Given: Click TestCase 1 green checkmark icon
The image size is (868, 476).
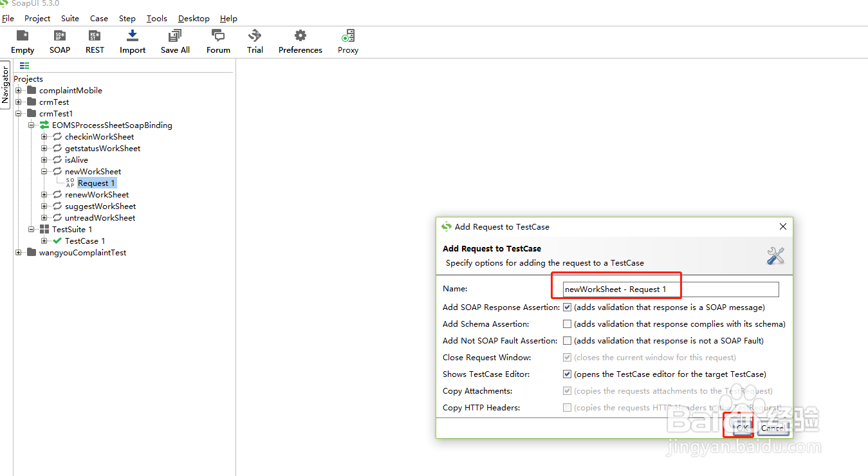Looking at the screenshot, I should pos(57,241).
